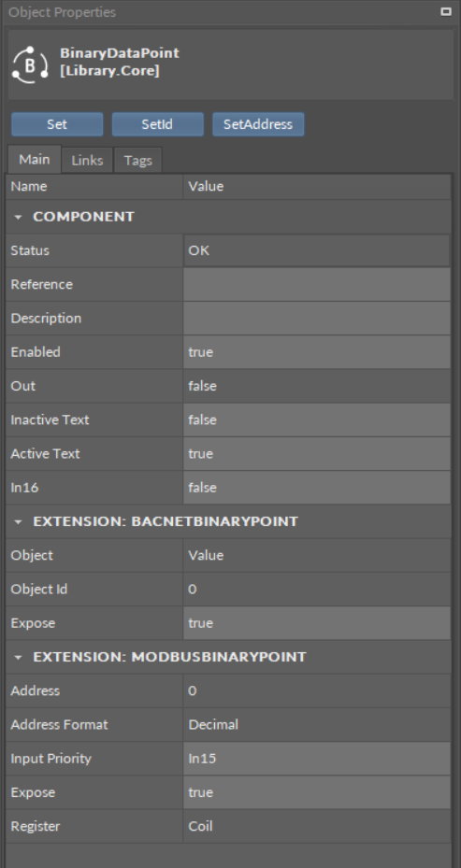Edit the Active Text value field

(317, 454)
